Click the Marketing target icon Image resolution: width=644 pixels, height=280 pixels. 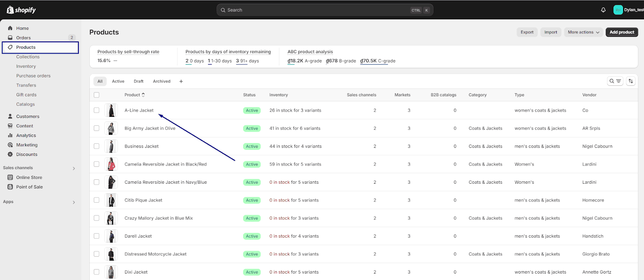point(10,145)
